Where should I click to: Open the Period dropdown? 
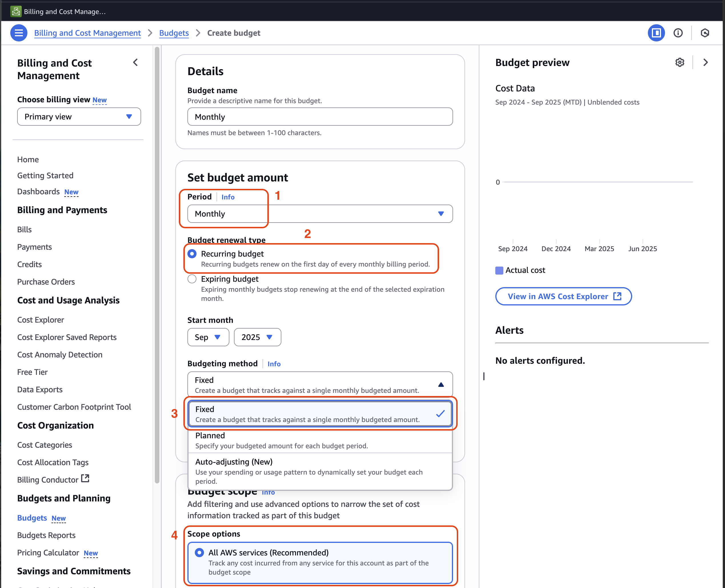click(320, 214)
